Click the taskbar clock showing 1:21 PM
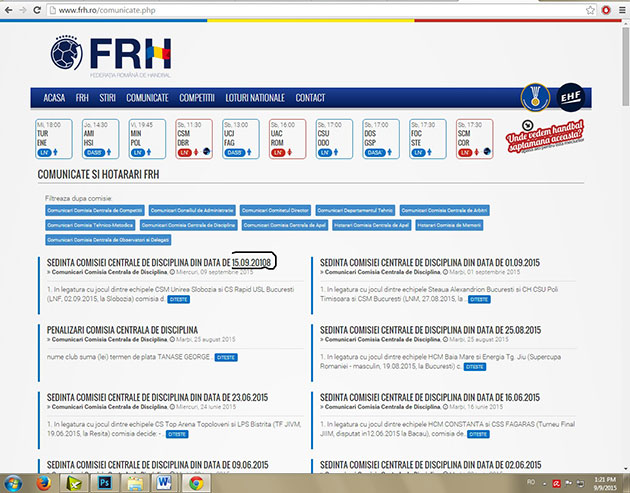Image resolution: width=630 pixels, height=493 pixels. pos(605,483)
